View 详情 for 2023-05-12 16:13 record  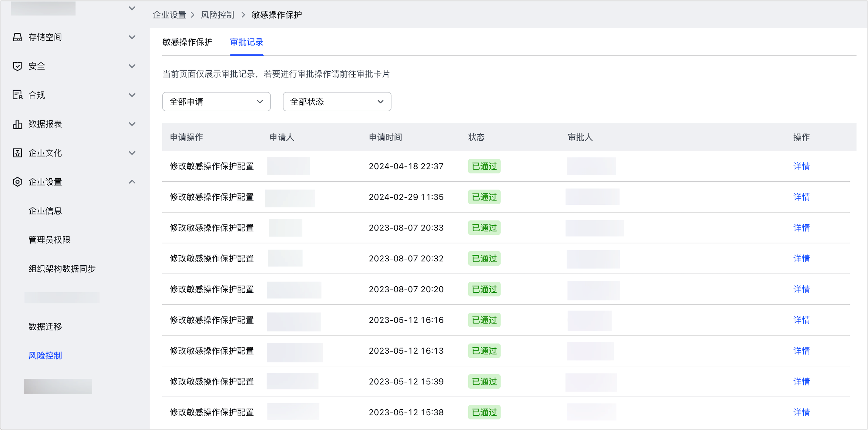point(801,351)
